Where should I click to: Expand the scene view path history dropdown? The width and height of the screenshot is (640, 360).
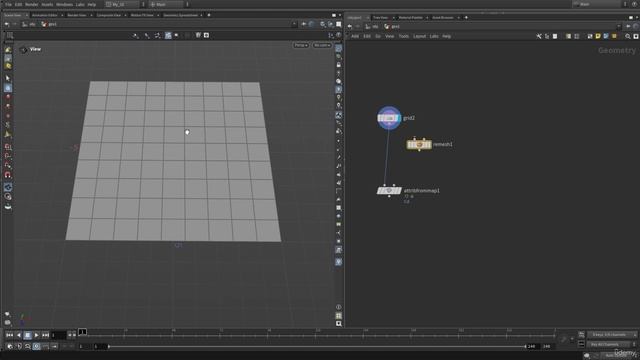click(x=294, y=24)
